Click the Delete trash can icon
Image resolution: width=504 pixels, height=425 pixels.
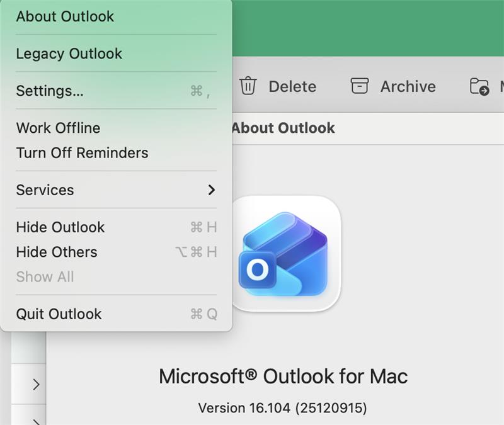248,86
